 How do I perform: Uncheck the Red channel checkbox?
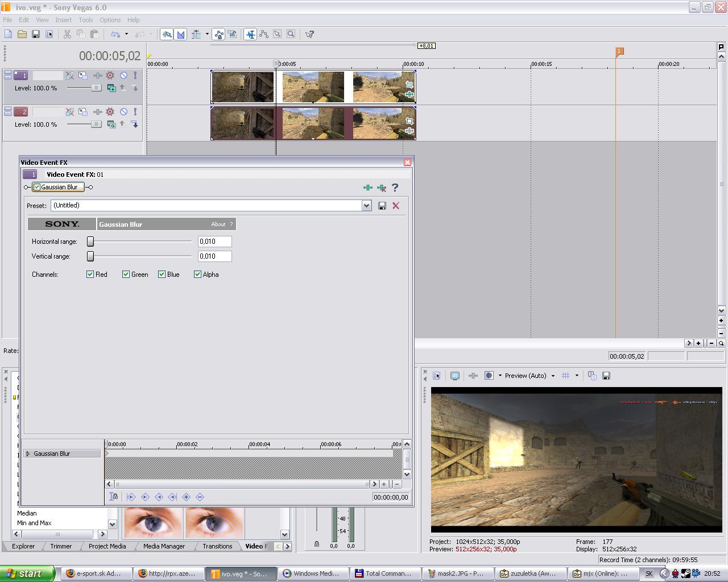pyautogui.click(x=90, y=275)
